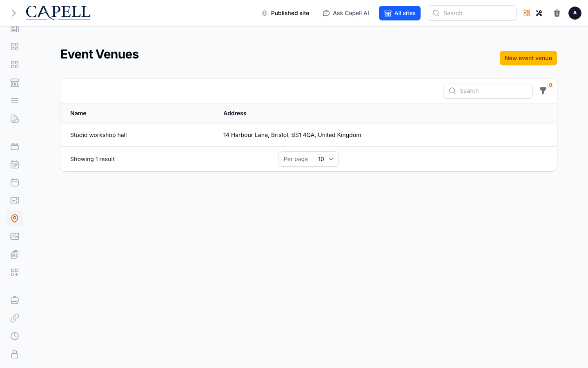Open the user avatar labeled A
588x368 pixels.
(x=575, y=13)
